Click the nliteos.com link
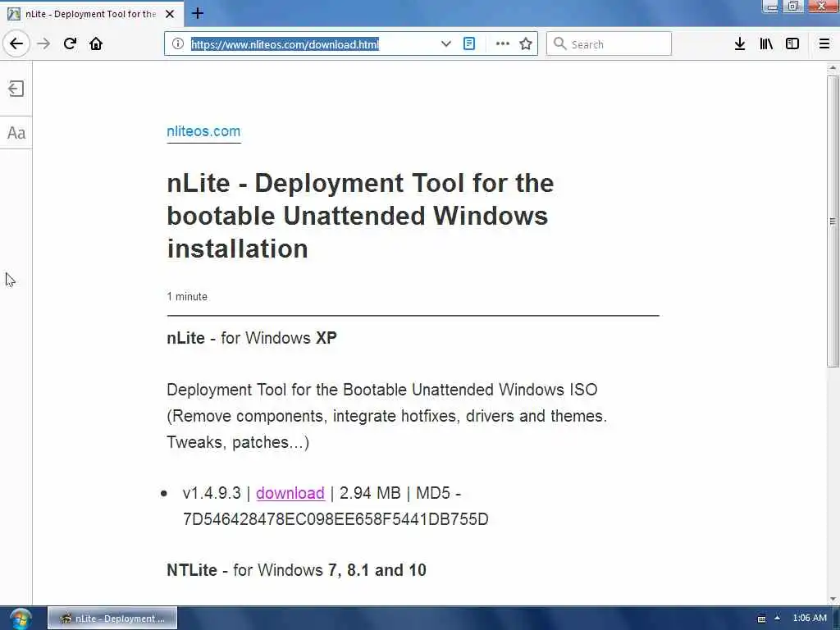Image resolution: width=840 pixels, height=630 pixels. [x=203, y=131]
